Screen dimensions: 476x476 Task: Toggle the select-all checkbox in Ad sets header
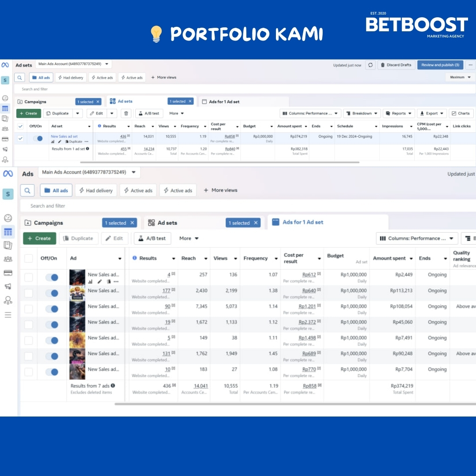tap(20, 126)
